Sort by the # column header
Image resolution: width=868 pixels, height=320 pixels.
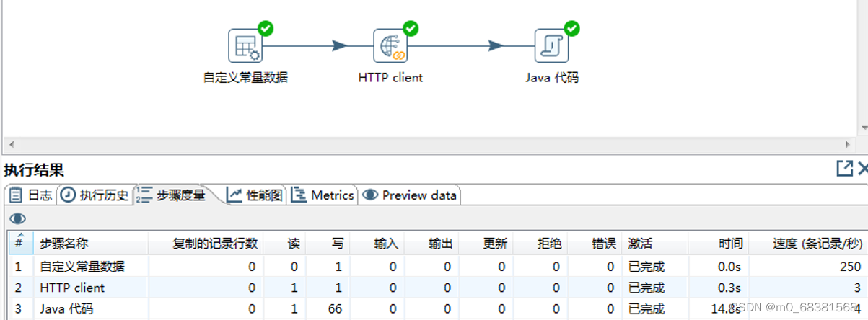coord(20,243)
